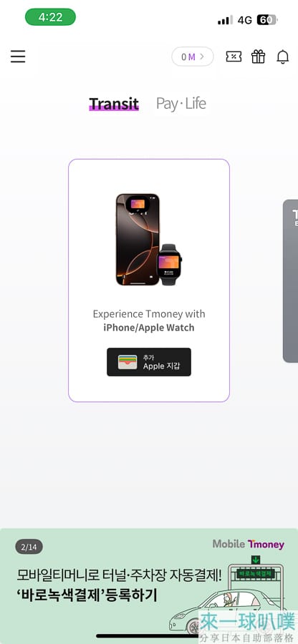Tap the partially visible gray card at right

(291, 281)
